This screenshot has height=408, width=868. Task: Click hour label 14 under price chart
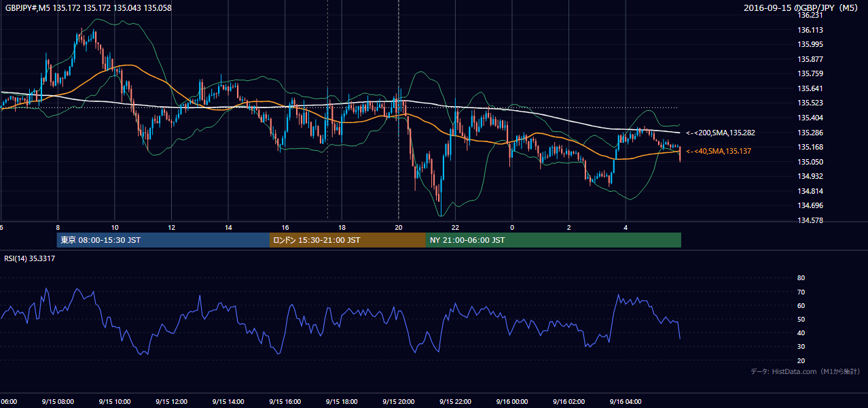pyautogui.click(x=228, y=227)
